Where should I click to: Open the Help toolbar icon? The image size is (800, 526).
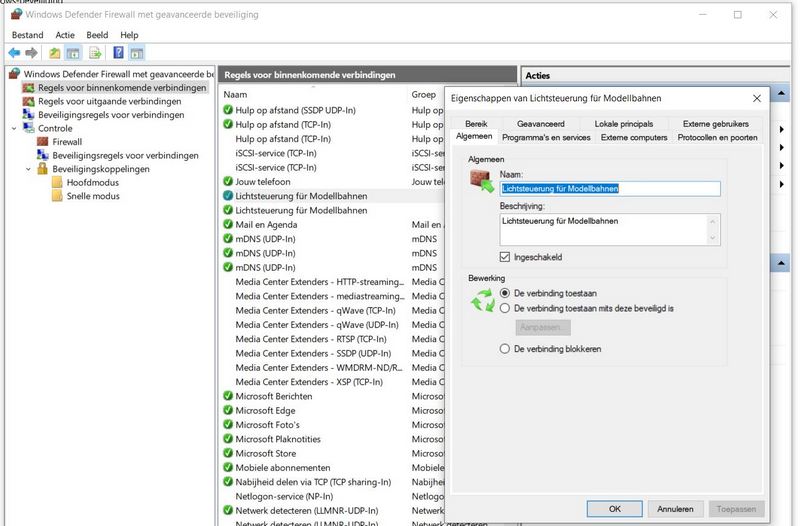(118, 53)
